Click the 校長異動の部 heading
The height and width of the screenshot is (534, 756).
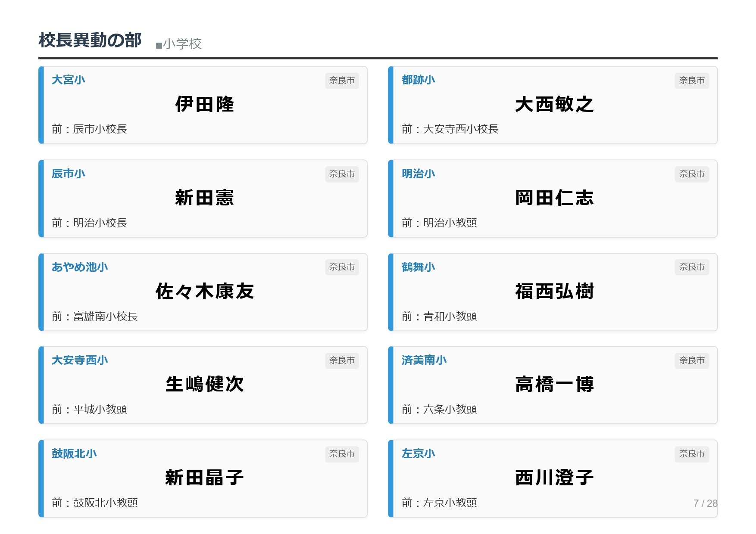click(x=90, y=40)
